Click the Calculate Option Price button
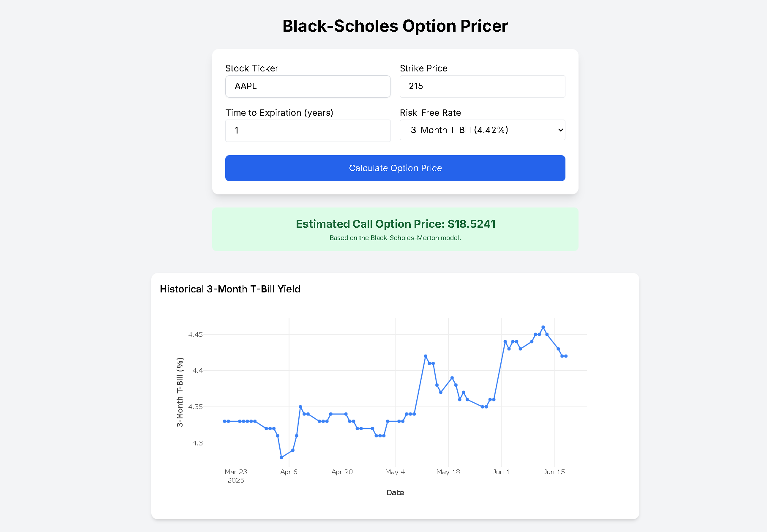Screen dimensions: 767x532 pyautogui.click(x=395, y=168)
